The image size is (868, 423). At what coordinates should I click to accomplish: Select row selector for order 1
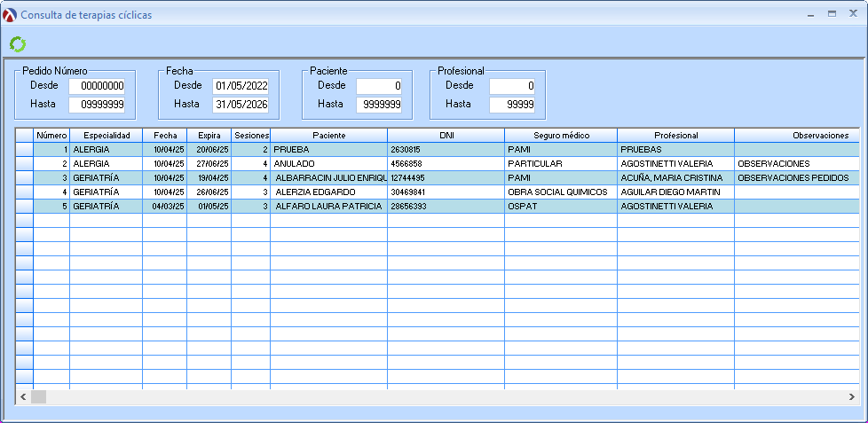pyautogui.click(x=24, y=149)
